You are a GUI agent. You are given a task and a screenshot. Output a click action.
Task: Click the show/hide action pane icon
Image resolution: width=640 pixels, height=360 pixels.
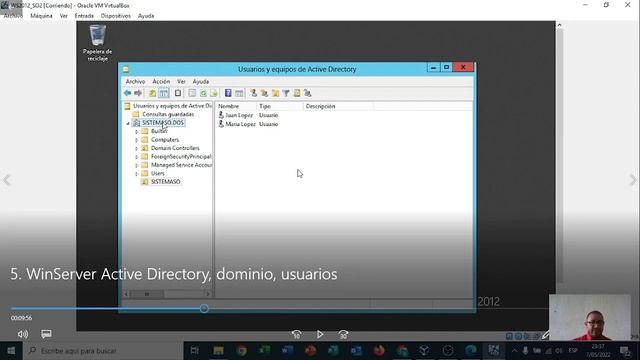239,93
